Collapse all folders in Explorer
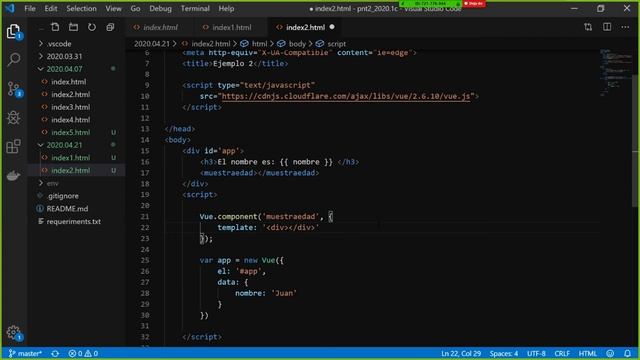The image size is (640, 360). 110,27
